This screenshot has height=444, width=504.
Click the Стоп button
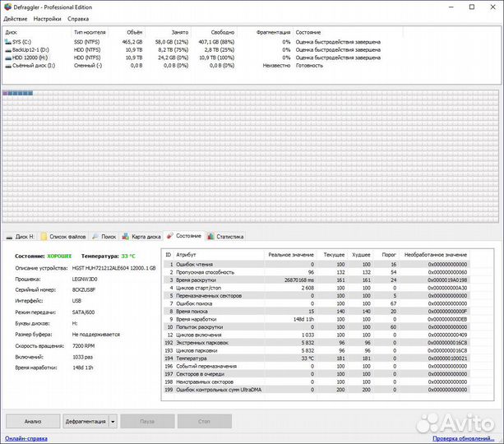coord(205,422)
